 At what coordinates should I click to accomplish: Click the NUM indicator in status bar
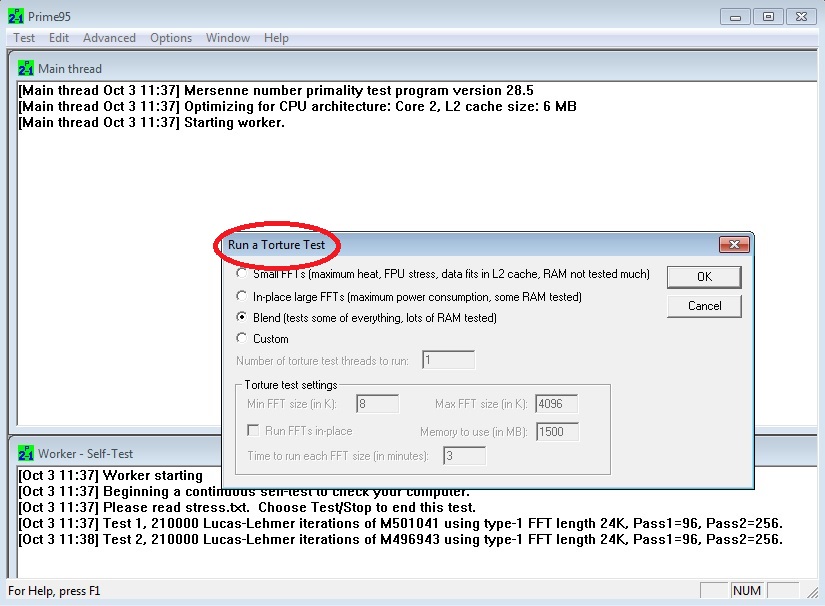[747, 591]
